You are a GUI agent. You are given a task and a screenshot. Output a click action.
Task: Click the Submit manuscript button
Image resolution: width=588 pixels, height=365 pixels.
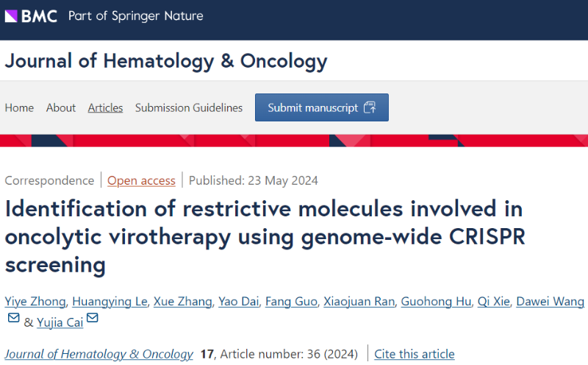point(322,107)
